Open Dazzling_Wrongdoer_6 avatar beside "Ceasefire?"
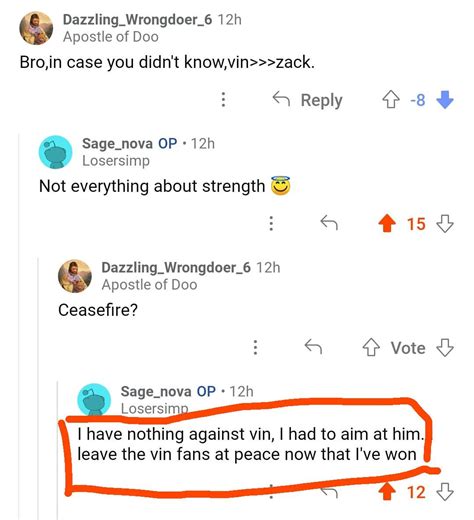The height and width of the screenshot is (520, 474). [x=75, y=276]
